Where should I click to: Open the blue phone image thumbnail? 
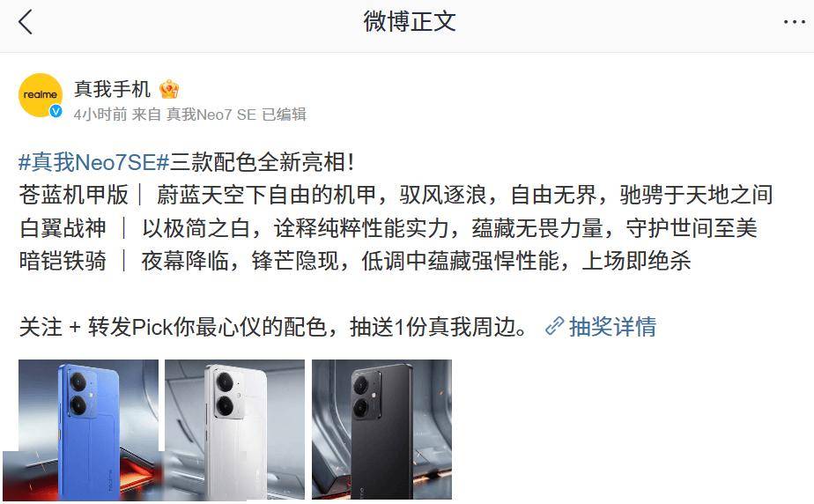click(88, 429)
